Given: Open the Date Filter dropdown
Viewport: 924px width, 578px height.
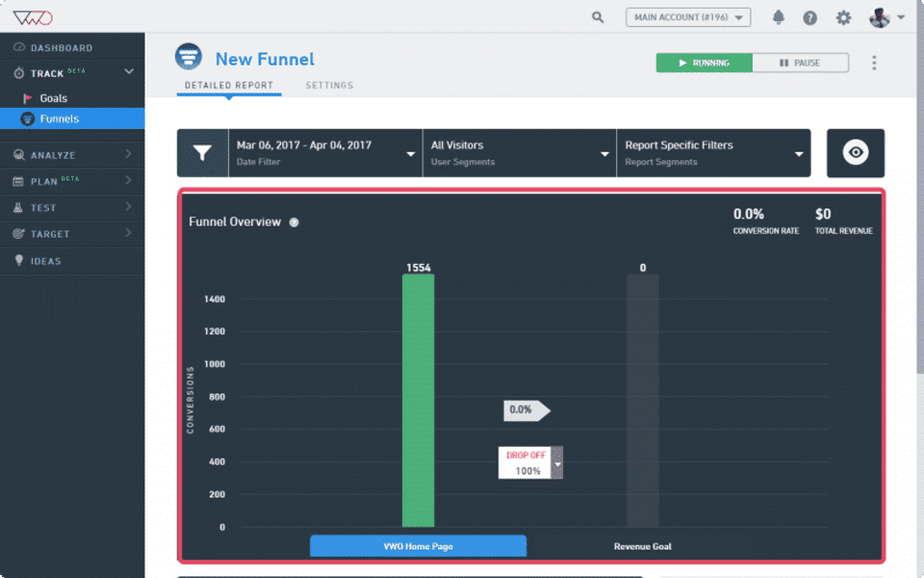Looking at the screenshot, I should (x=325, y=153).
